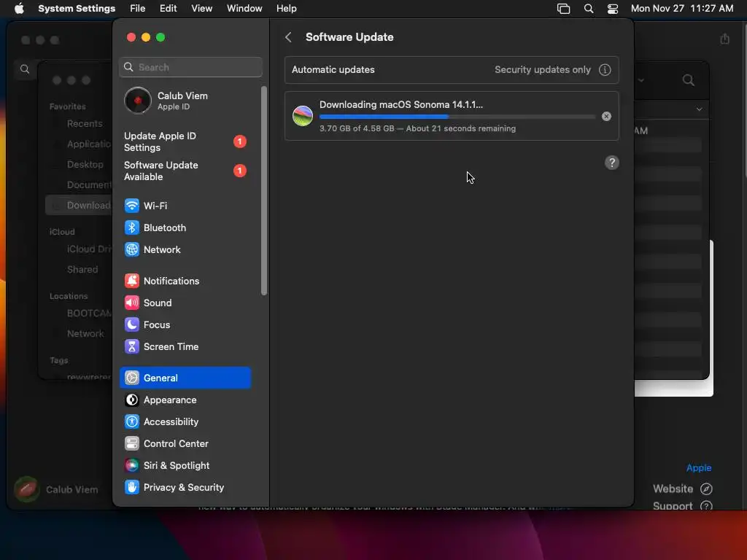Click the menu bar date and time

click(682, 9)
